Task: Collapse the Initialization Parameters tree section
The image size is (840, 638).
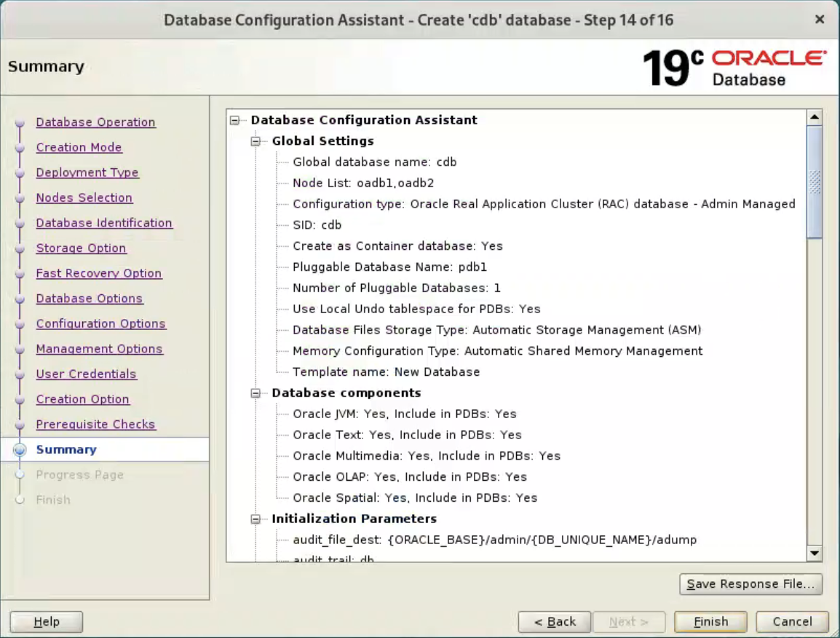Action: tap(255, 519)
